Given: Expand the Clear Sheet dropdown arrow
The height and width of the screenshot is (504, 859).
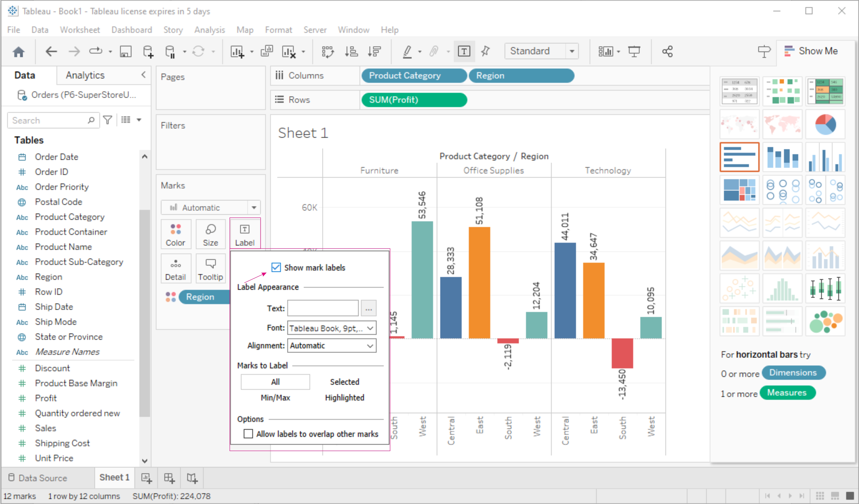Looking at the screenshot, I should point(303,52).
